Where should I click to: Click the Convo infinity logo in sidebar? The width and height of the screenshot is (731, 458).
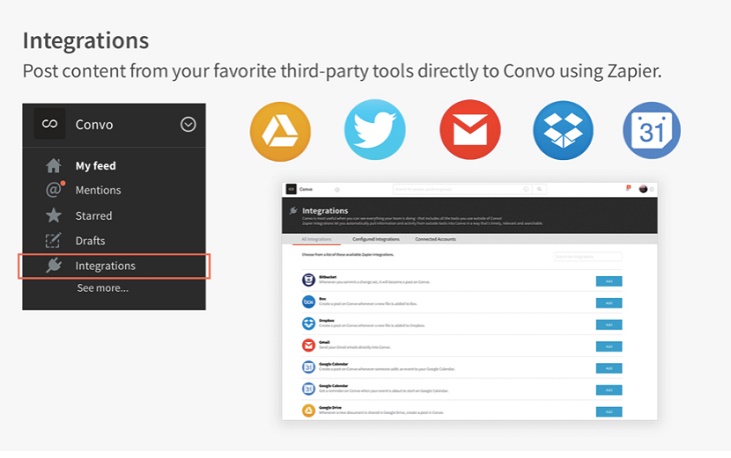click(x=49, y=125)
